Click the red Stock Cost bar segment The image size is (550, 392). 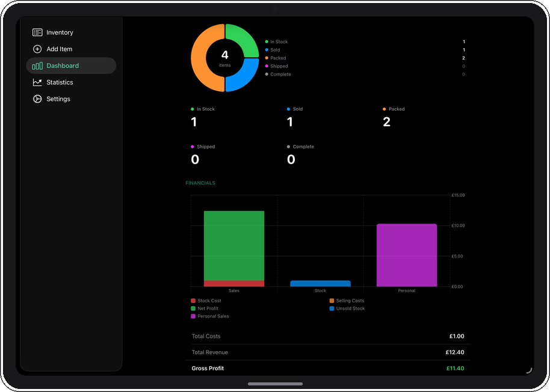234,283
